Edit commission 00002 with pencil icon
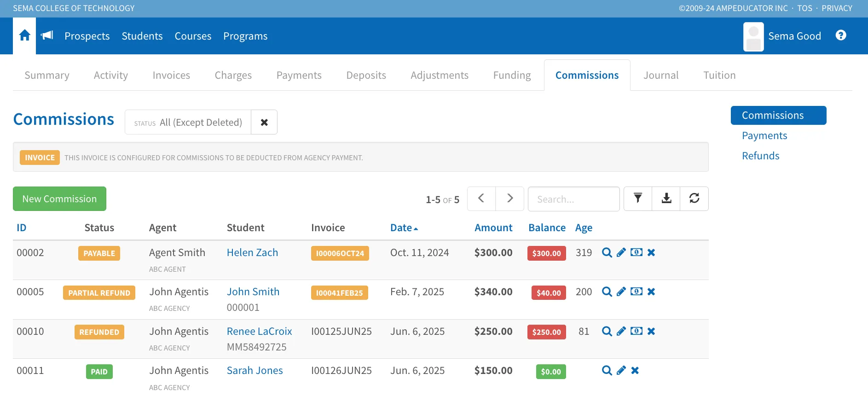Screen dimensions: 868x397 coord(621,252)
